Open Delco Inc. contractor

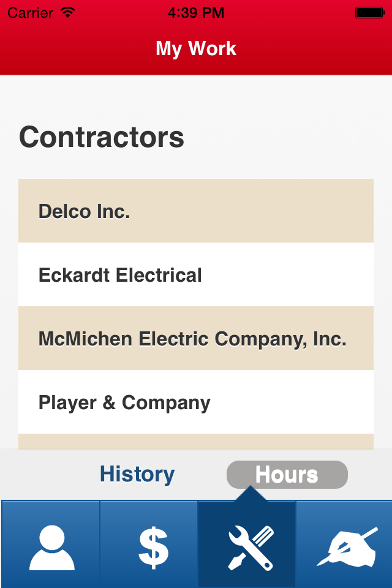click(x=196, y=211)
